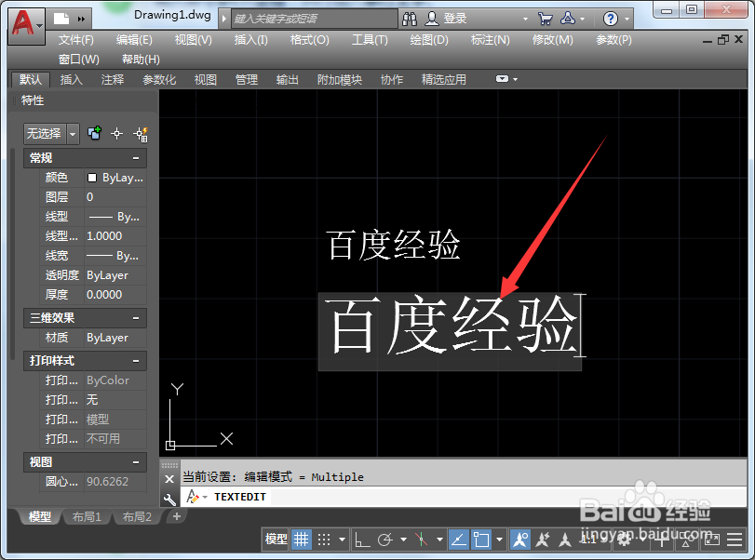Toggle ortho mode in status bar

[x=361, y=540]
